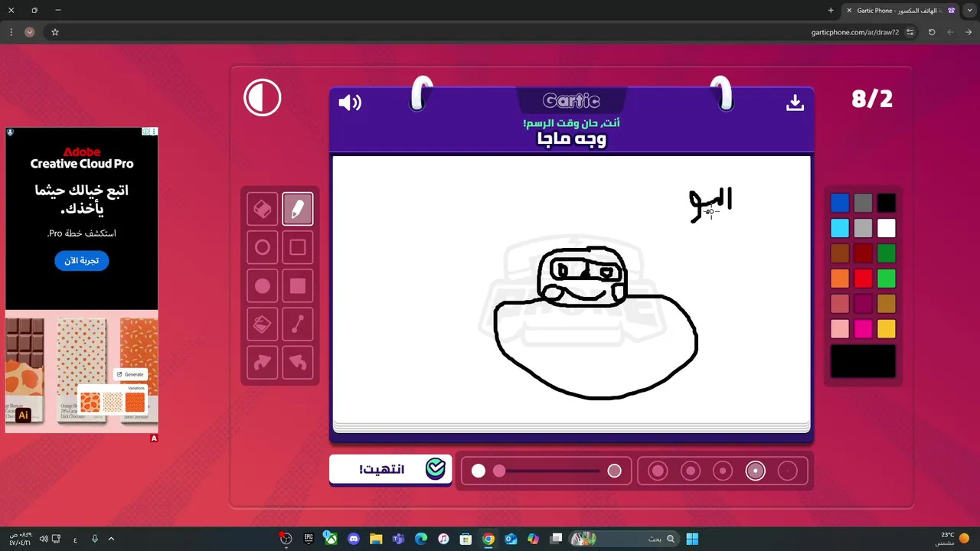Pick the bright red color swatch

point(863,279)
